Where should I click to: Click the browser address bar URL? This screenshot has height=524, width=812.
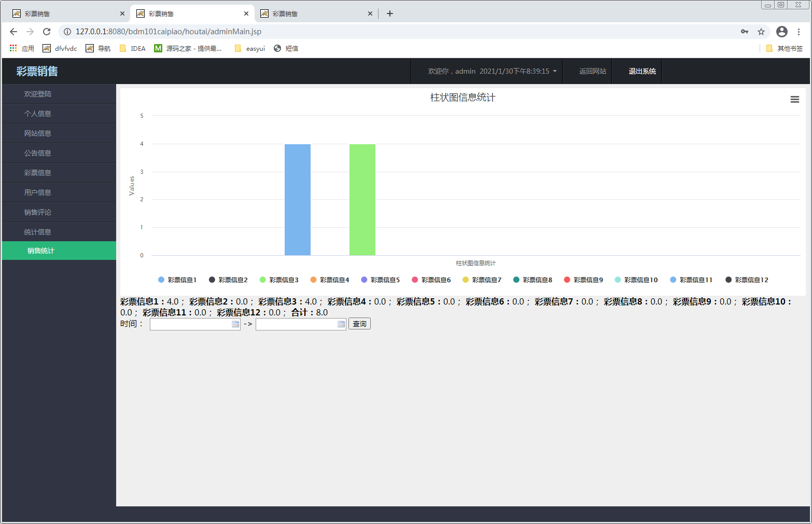coord(169,32)
